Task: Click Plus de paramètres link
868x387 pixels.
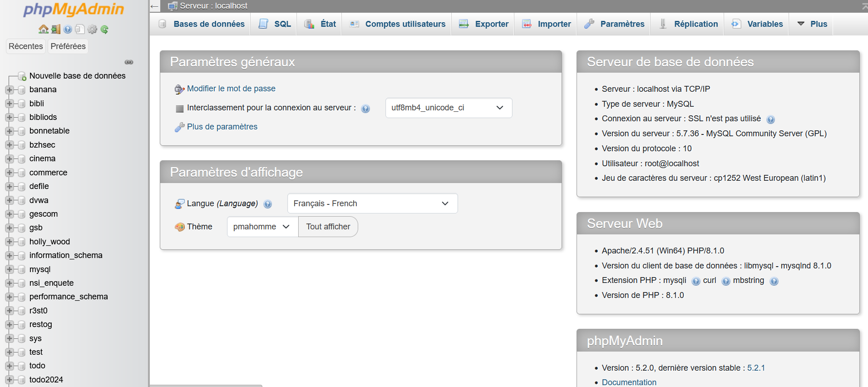Action: click(222, 127)
